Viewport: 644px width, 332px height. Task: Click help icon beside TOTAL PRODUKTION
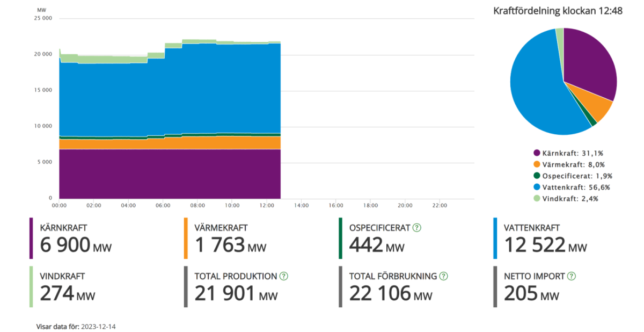[284, 276]
